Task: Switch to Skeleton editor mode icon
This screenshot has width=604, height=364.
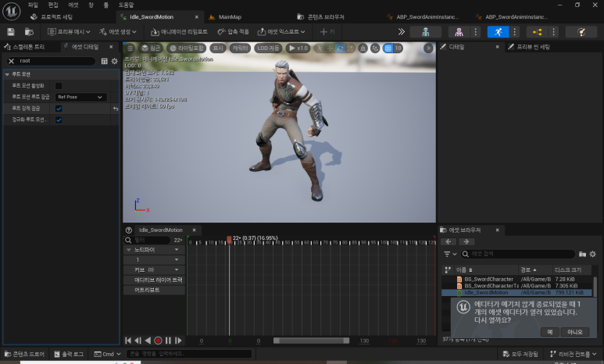Action: (x=426, y=32)
